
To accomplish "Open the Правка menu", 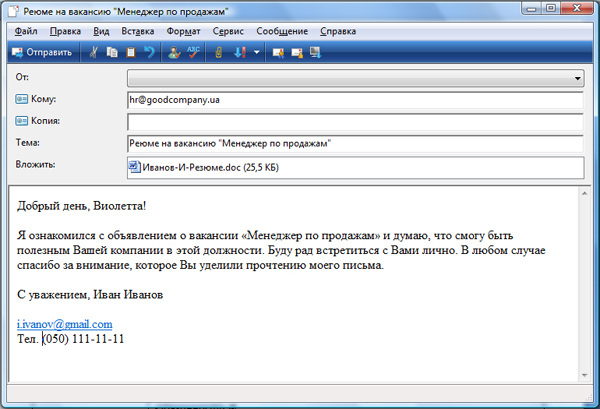I will (65, 31).
